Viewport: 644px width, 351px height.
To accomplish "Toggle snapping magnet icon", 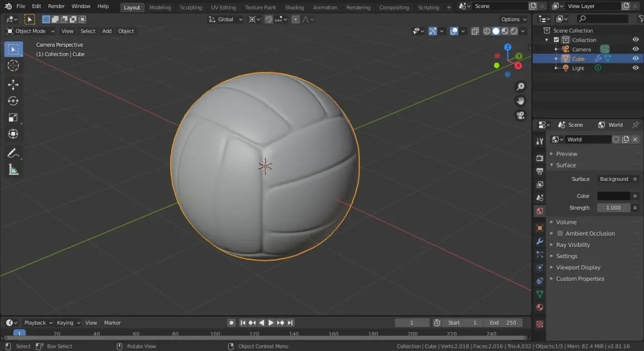I will click(268, 19).
